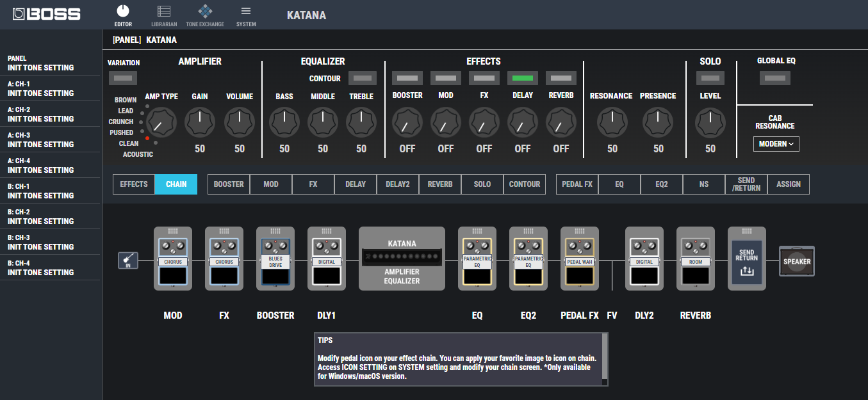The image size is (868, 400).
Task: Toggle the Global EQ switch
Action: coord(775,78)
